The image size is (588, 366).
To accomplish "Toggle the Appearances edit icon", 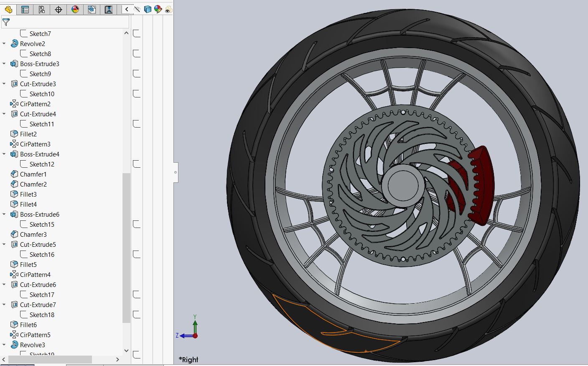I will point(158,9).
